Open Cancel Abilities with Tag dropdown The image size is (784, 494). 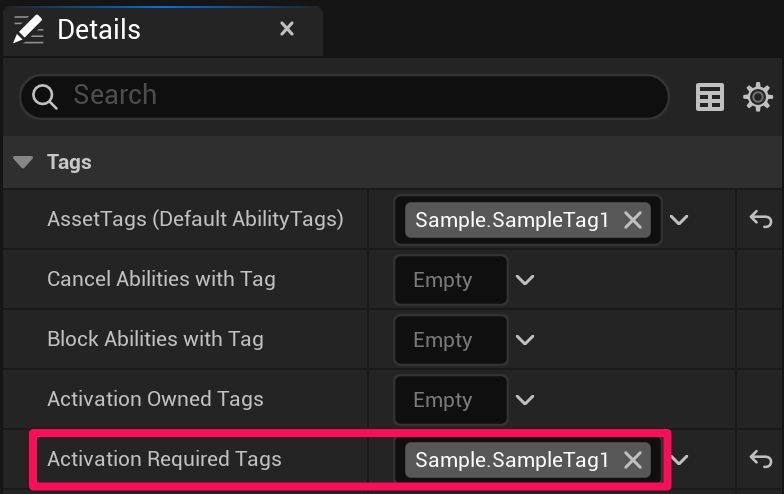point(525,280)
